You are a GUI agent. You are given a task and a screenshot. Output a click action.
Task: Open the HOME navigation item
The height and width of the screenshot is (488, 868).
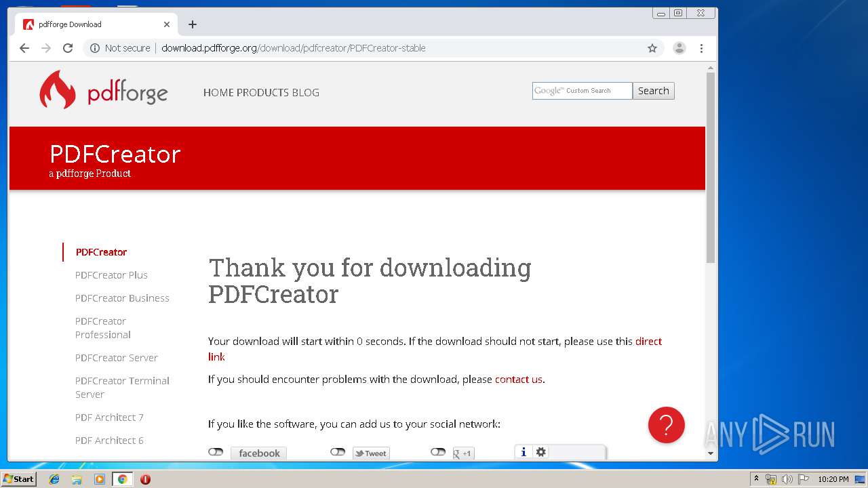(x=218, y=93)
